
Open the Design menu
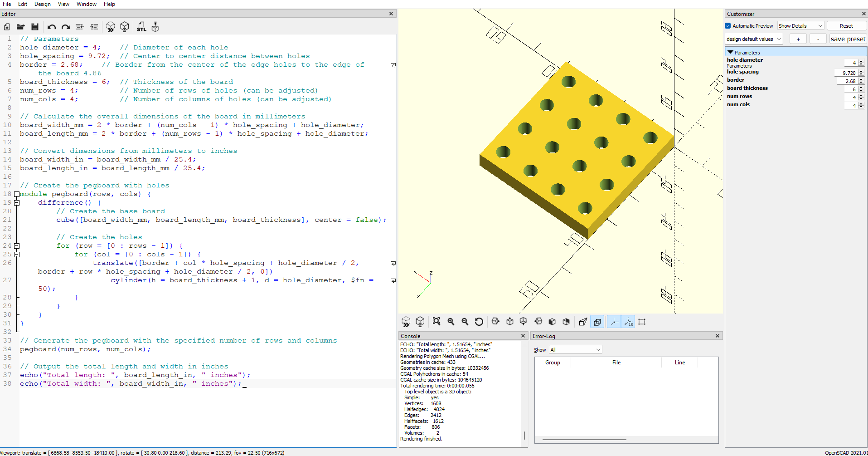coord(42,4)
